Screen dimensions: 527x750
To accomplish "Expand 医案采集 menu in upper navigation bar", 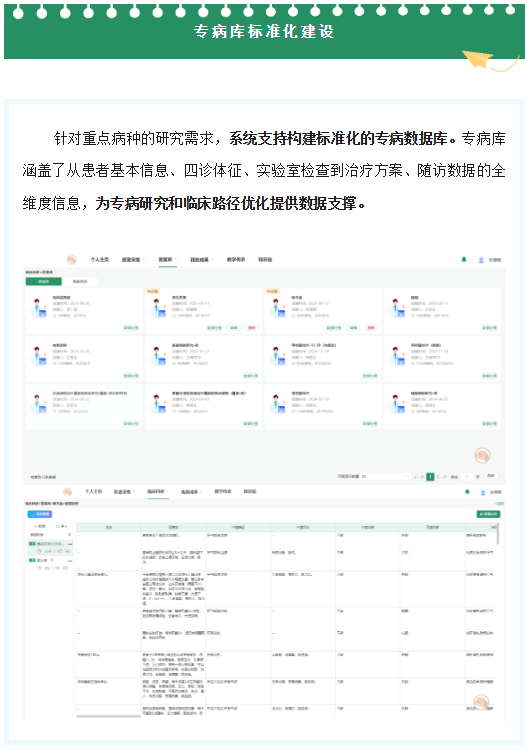I will [133, 260].
